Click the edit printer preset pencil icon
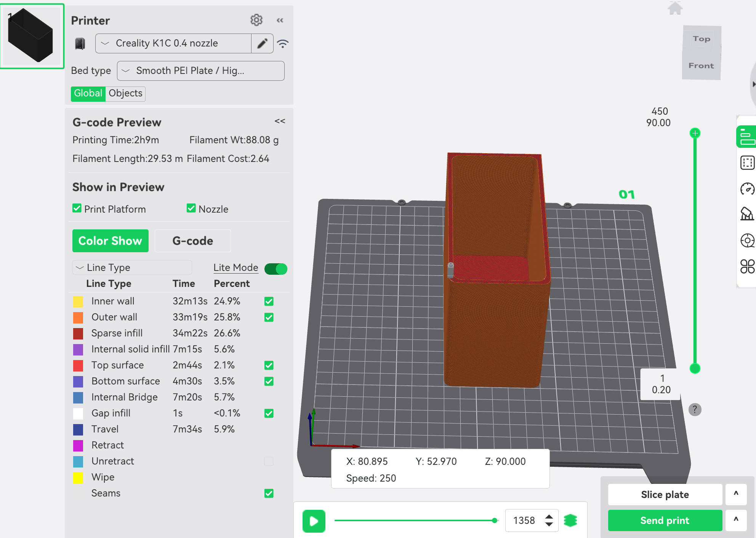The image size is (756, 538). click(x=262, y=43)
